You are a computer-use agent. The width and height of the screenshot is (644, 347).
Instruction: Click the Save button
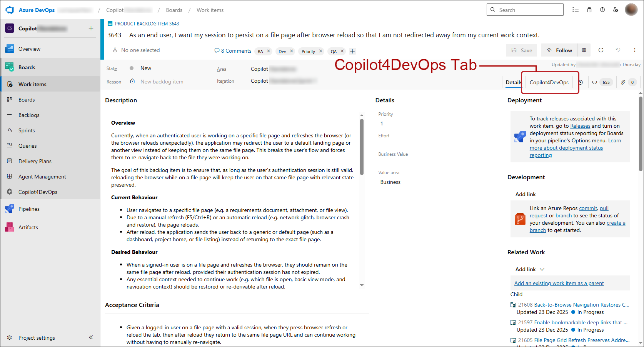tap(522, 50)
